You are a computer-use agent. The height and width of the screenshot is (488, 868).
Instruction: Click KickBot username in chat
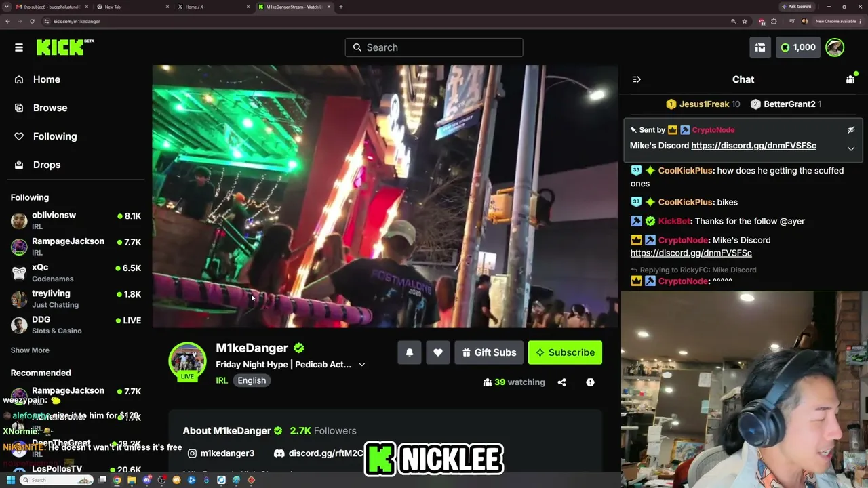pyautogui.click(x=674, y=221)
